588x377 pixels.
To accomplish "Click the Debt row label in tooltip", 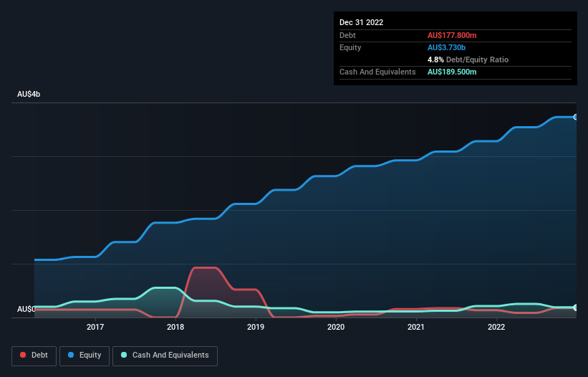I will [347, 35].
